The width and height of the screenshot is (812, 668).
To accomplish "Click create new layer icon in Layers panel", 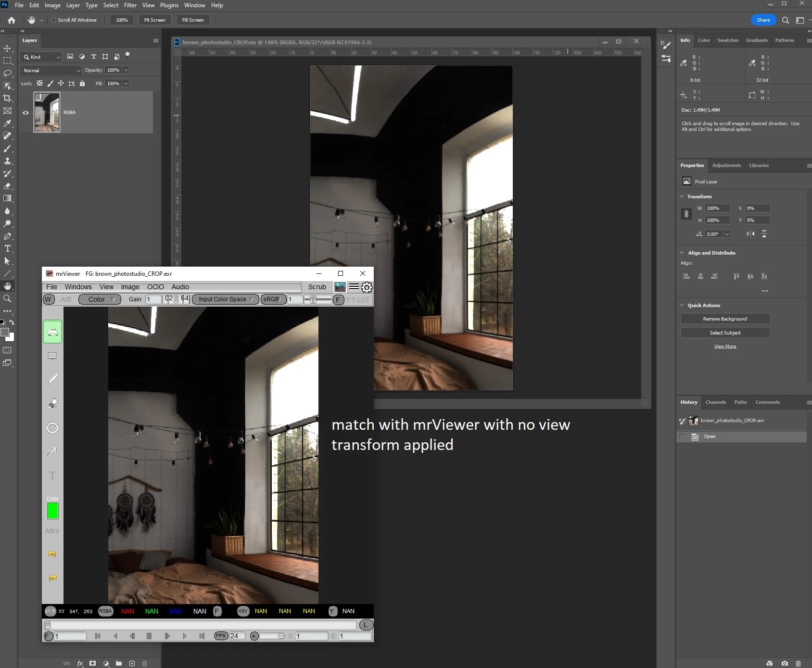I will point(132,663).
